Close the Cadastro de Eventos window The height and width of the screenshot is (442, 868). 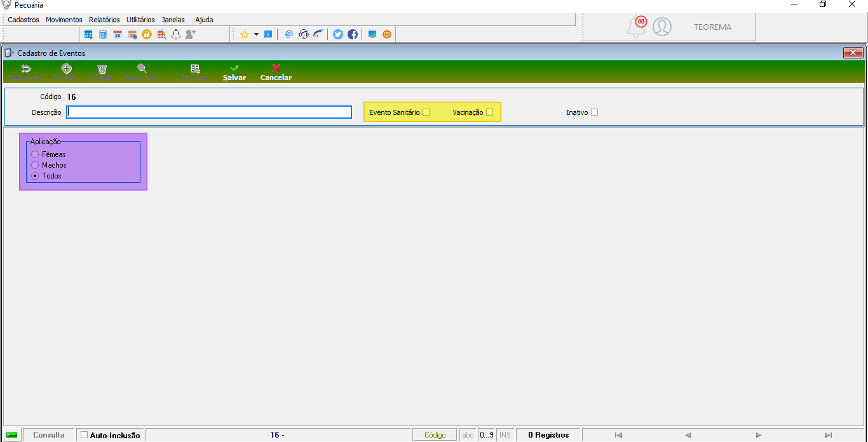(852, 53)
